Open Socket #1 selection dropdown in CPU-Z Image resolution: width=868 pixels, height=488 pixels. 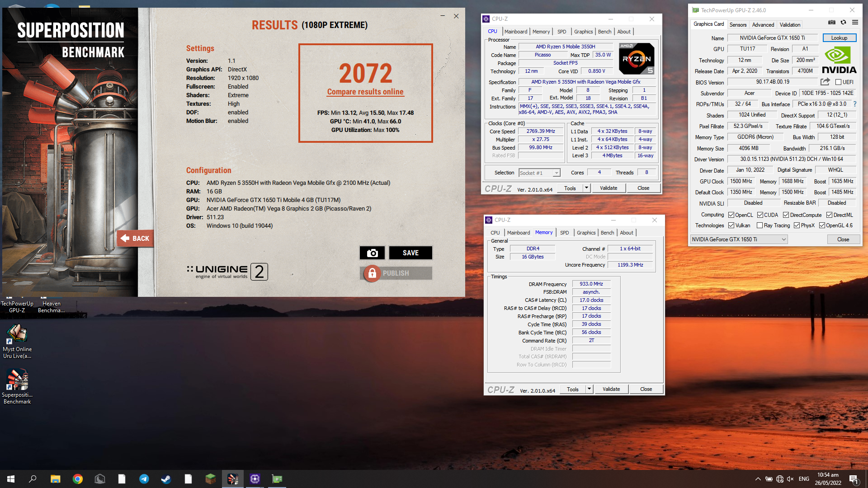[x=539, y=173]
